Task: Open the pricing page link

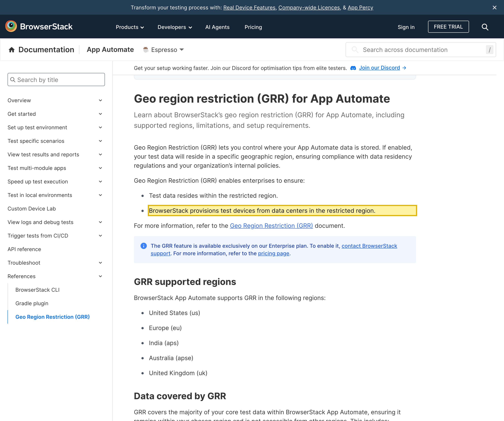Action: click(274, 254)
